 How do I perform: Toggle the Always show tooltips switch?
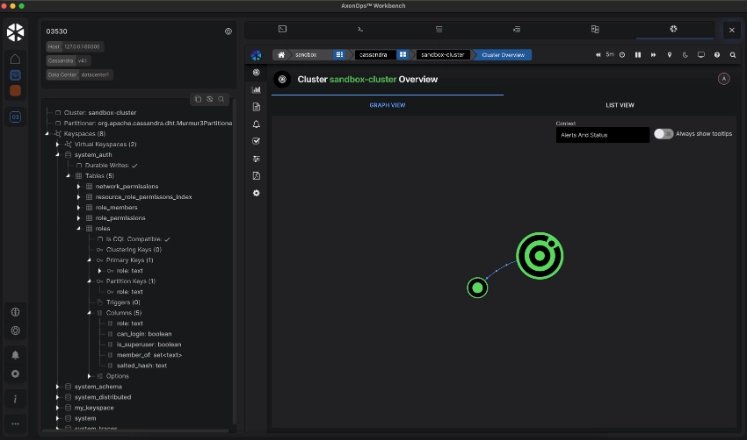pyautogui.click(x=663, y=133)
